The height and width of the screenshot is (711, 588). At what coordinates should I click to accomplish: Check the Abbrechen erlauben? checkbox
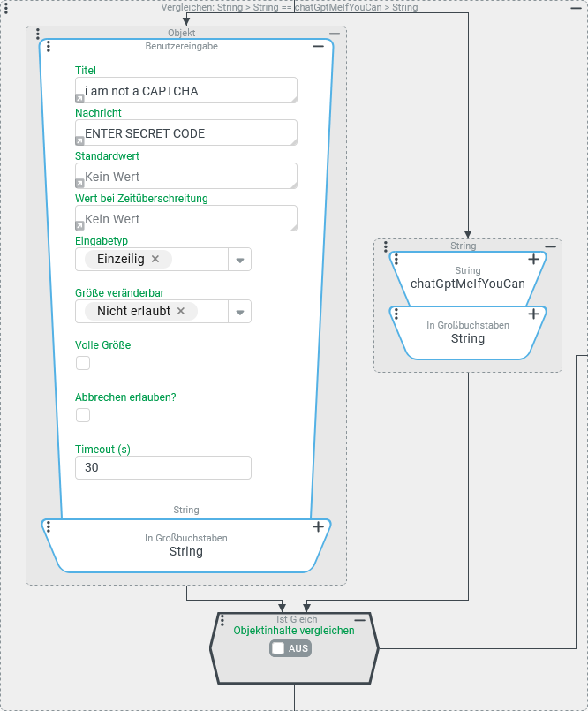(x=83, y=415)
